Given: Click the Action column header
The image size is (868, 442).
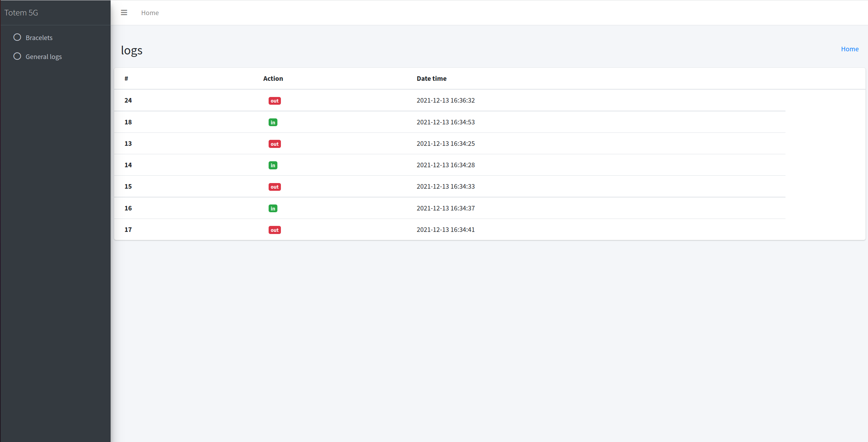Looking at the screenshot, I should coord(273,78).
